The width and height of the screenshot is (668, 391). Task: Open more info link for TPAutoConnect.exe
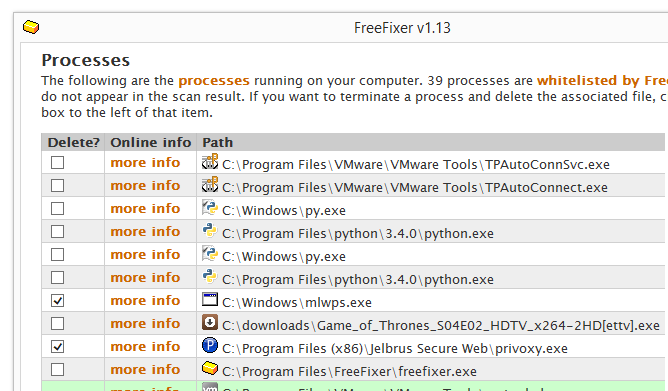(145, 186)
